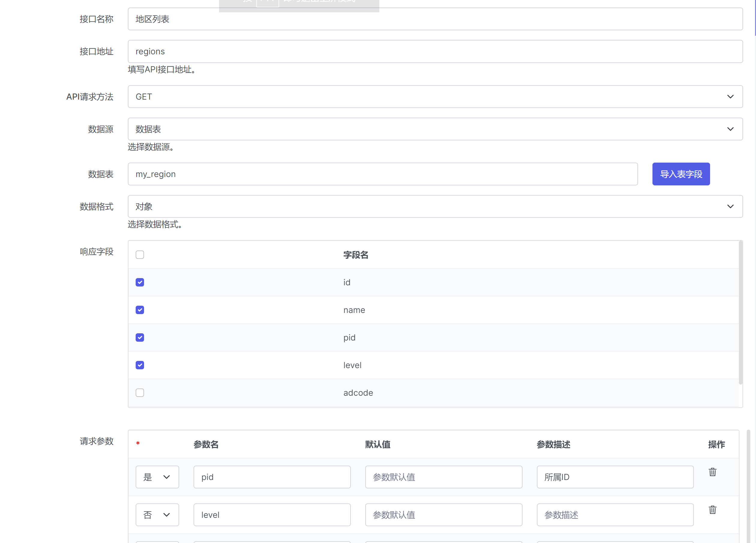Uncheck the pid response field checkbox
756x543 pixels.
(x=140, y=338)
